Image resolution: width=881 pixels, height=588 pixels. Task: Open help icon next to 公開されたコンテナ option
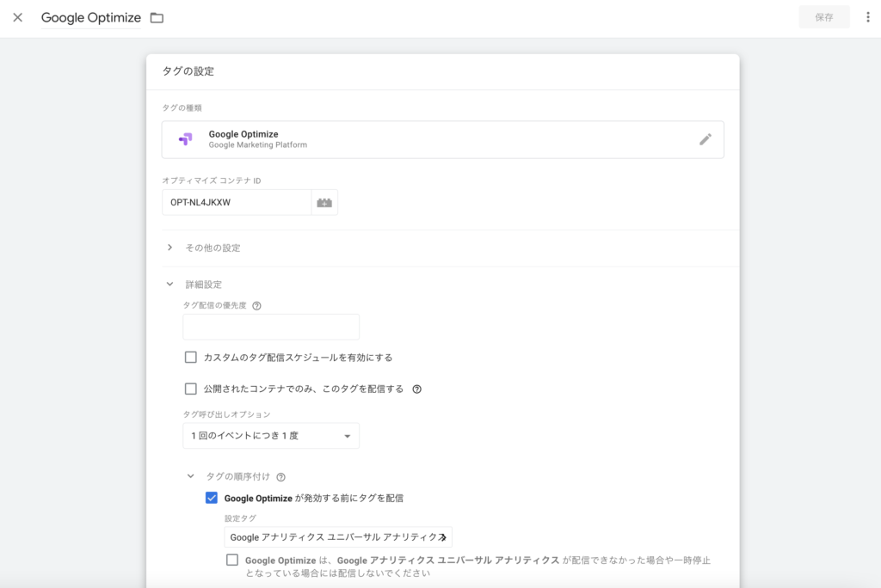click(x=417, y=389)
